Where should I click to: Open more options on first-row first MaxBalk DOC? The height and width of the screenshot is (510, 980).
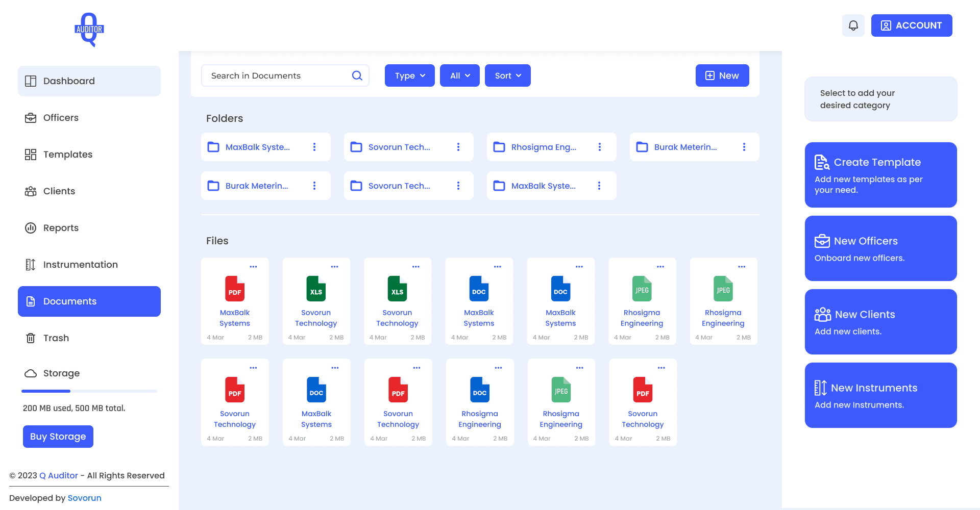498,267
